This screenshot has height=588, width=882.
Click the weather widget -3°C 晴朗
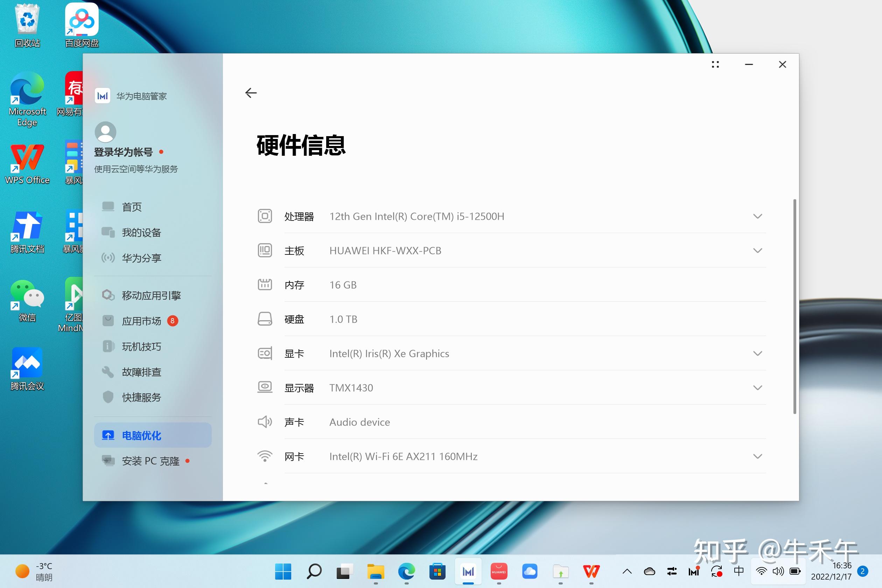(x=34, y=572)
